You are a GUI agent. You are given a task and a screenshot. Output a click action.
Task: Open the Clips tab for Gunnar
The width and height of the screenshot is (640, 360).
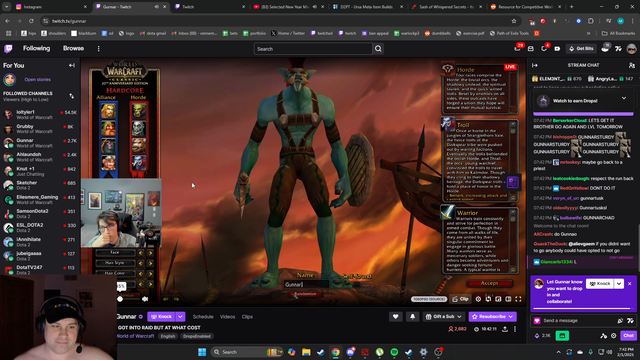coord(247,317)
